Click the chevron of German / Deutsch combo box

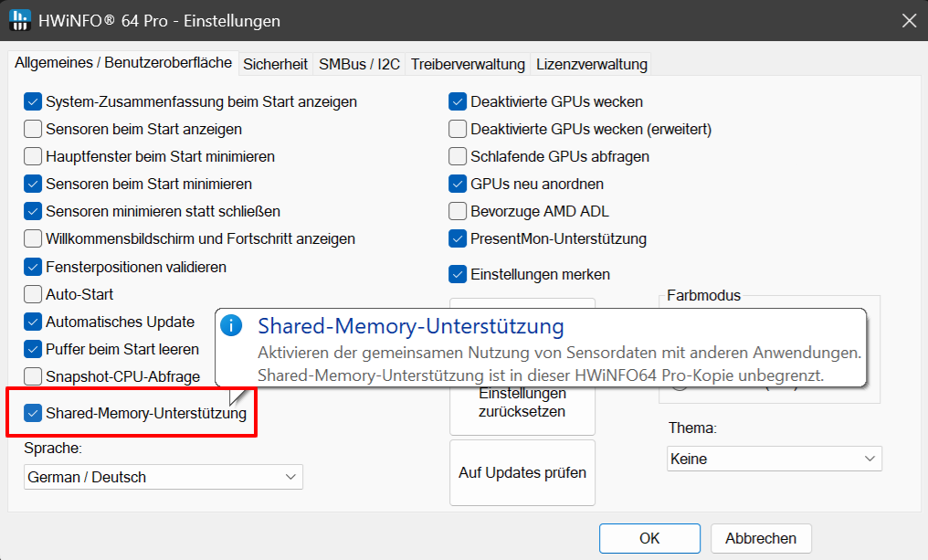(x=290, y=477)
